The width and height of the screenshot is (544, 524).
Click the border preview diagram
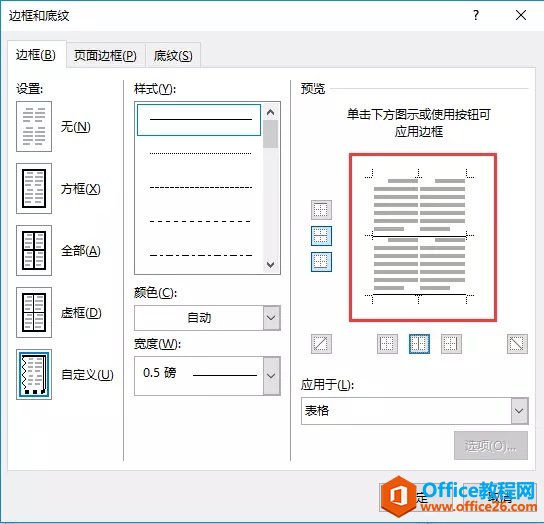point(423,237)
